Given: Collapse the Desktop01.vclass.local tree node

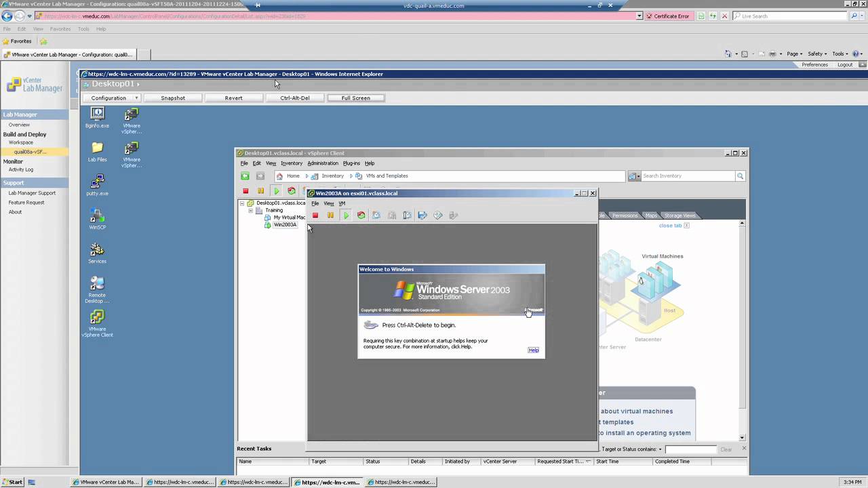Looking at the screenshot, I should [243, 203].
